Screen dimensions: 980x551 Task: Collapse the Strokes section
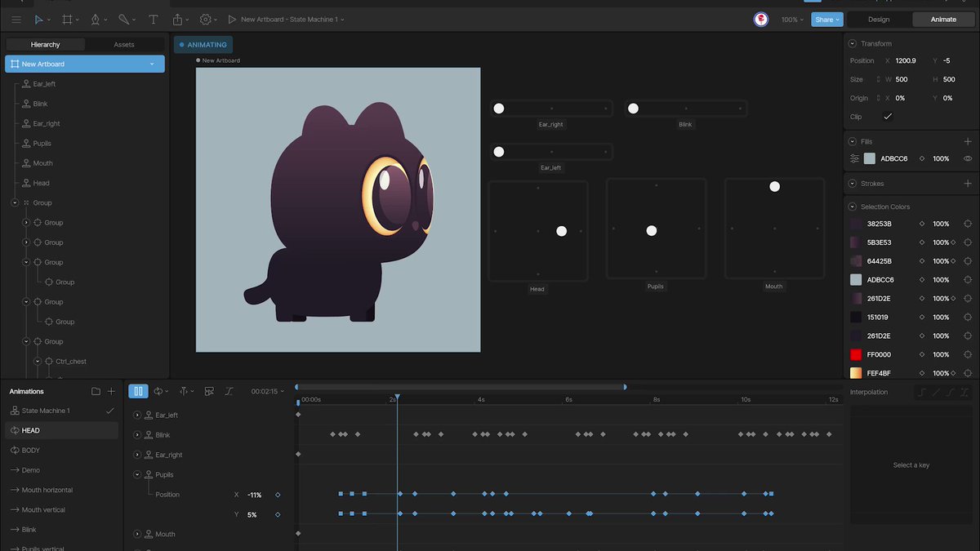point(853,184)
